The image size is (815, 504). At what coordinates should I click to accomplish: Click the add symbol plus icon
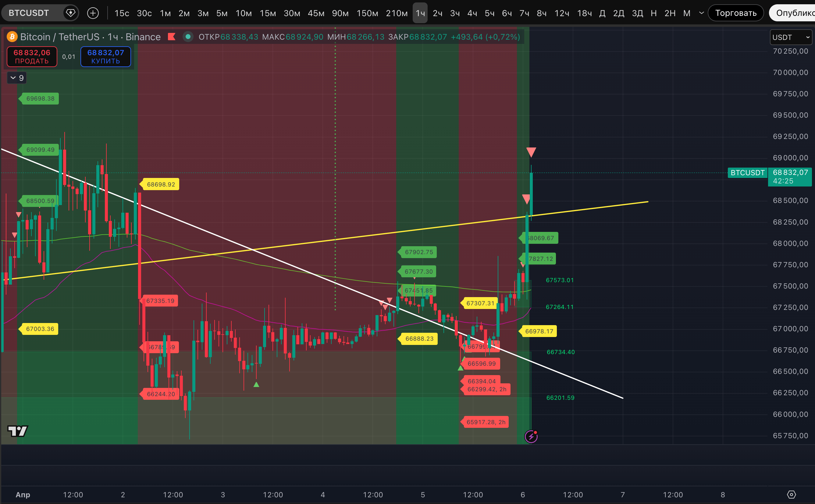93,13
